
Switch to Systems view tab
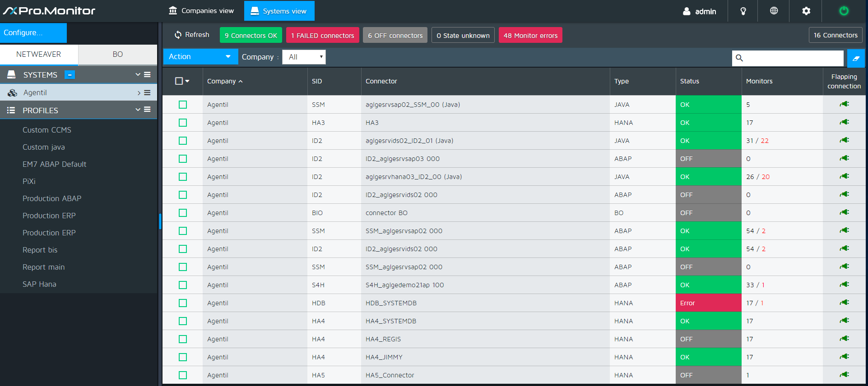click(x=279, y=11)
